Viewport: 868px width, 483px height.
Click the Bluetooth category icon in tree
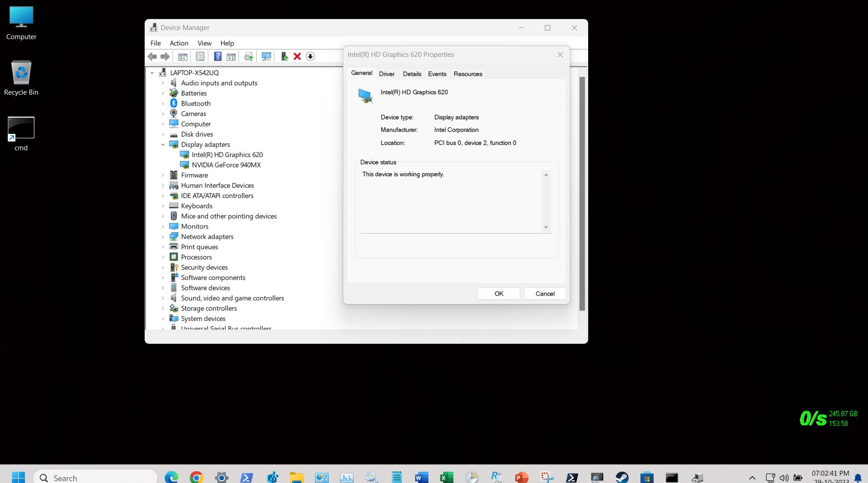(173, 103)
